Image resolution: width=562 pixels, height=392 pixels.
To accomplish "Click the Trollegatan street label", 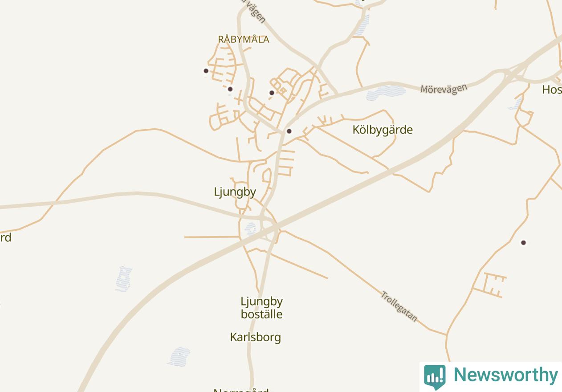I will (x=399, y=306).
